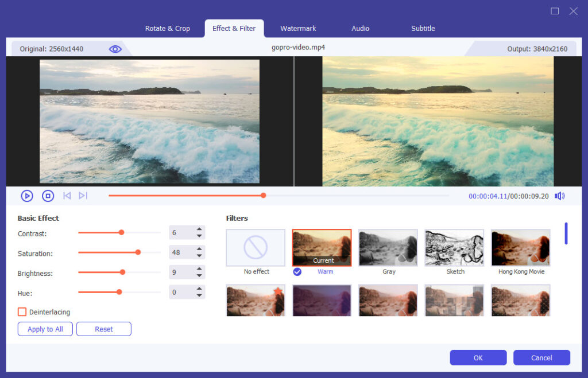
Task: Switch to the Watermark tab
Action: point(298,28)
